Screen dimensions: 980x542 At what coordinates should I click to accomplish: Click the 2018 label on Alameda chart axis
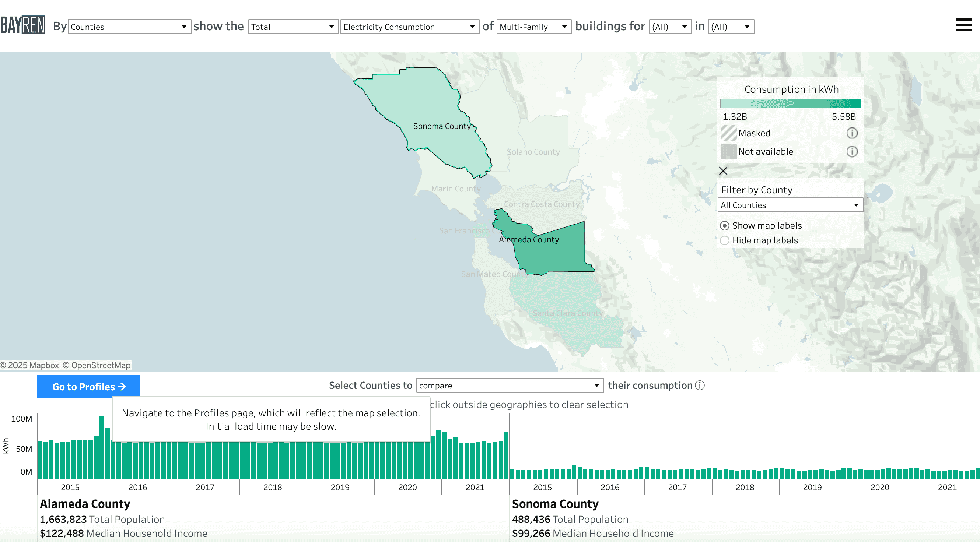pyautogui.click(x=273, y=487)
